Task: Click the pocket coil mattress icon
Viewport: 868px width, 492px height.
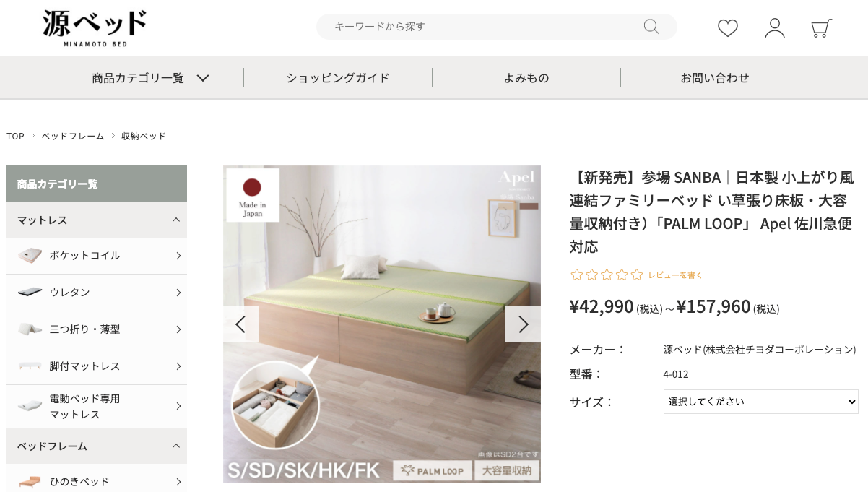Action: [30, 256]
